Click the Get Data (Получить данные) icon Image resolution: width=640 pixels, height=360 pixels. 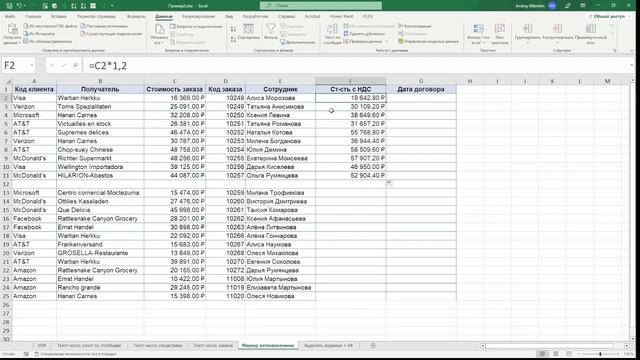tap(13, 29)
